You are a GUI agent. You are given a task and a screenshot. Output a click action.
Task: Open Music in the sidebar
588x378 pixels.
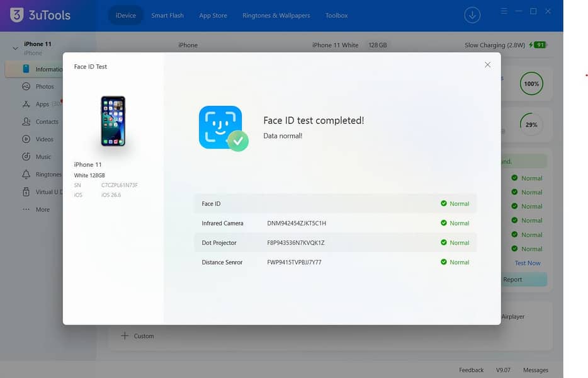click(43, 157)
